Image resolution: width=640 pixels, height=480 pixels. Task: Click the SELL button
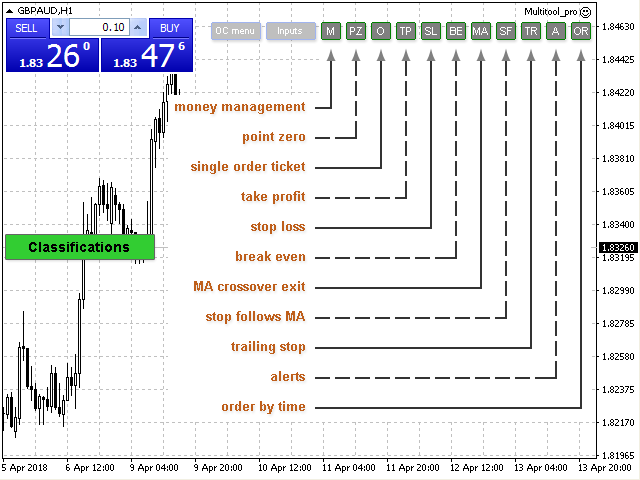coord(27,28)
